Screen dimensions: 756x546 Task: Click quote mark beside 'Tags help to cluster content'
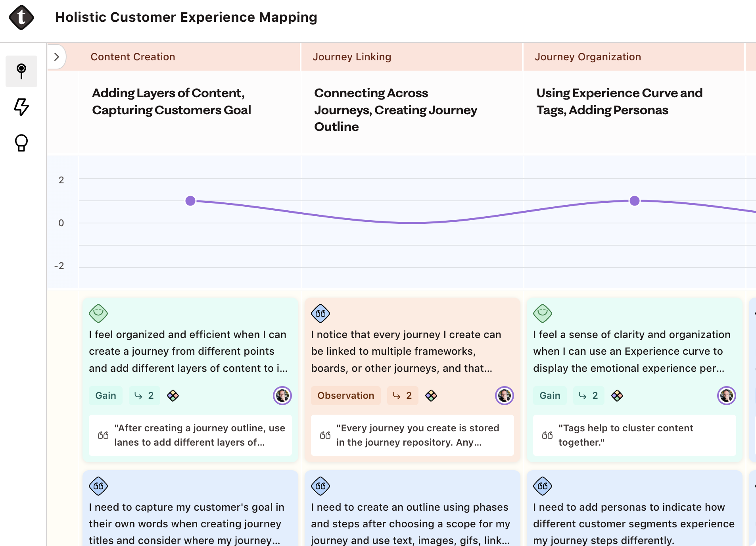point(547,435)
